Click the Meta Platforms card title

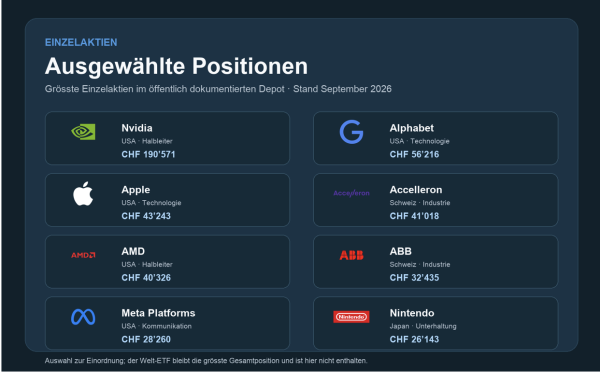158,313
